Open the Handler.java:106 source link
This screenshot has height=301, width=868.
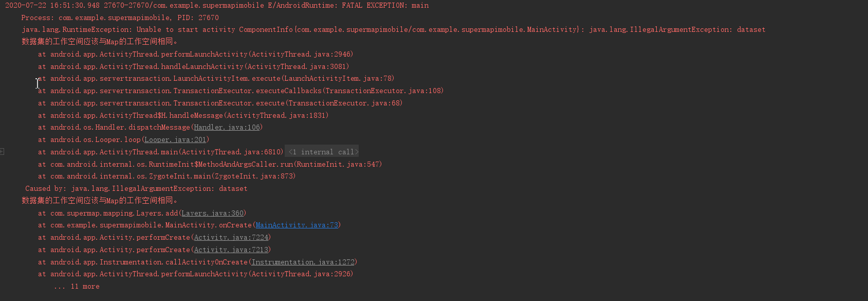(227, 128)
